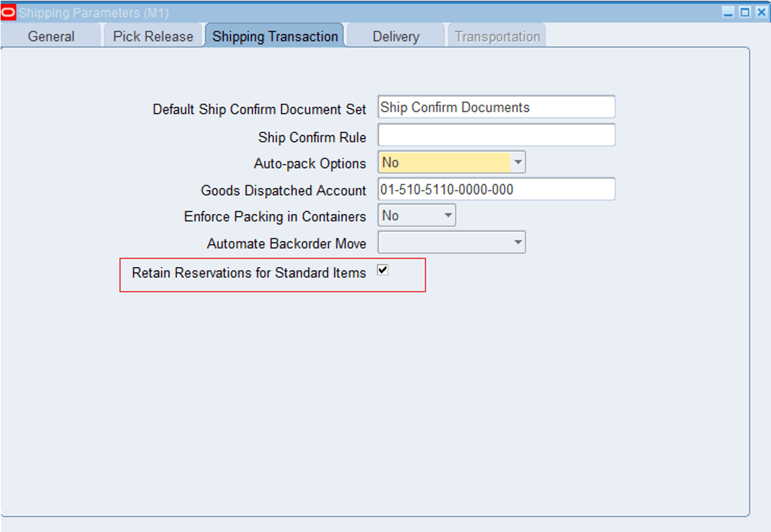
Task: Uncheck Retain Reservations for Standard Items
Action: point(383,270)
